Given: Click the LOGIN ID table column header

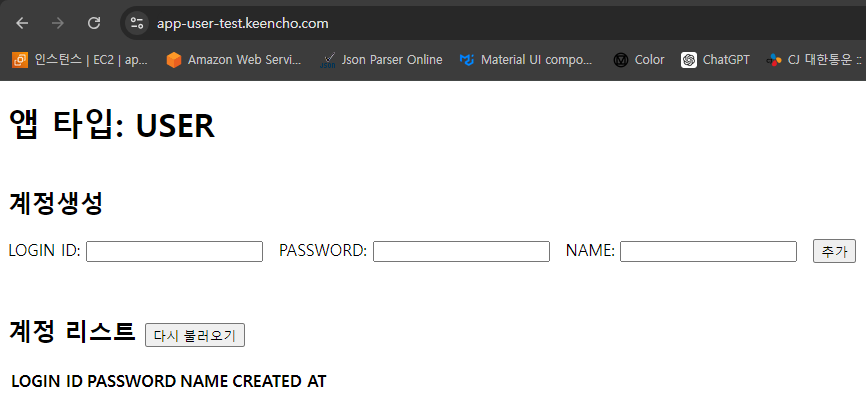Looking at the screenshot, I should tap(47, 381).
